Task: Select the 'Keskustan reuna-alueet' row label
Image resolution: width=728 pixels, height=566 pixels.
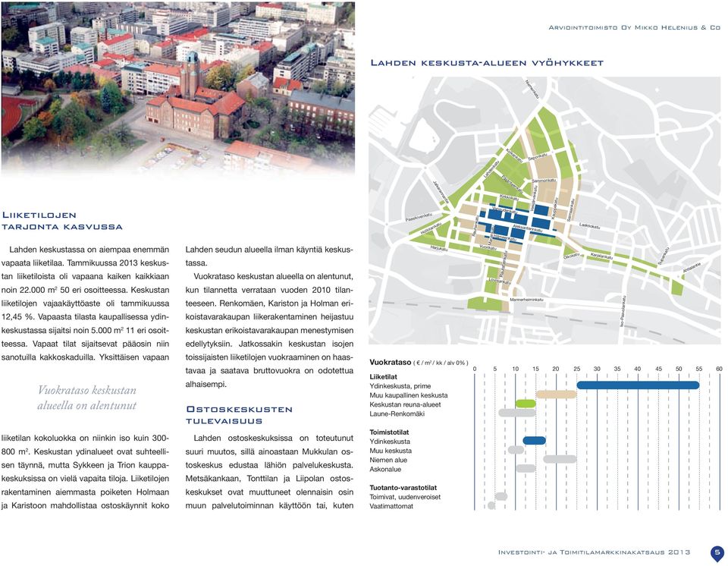Action: click(x=405, y=404)
